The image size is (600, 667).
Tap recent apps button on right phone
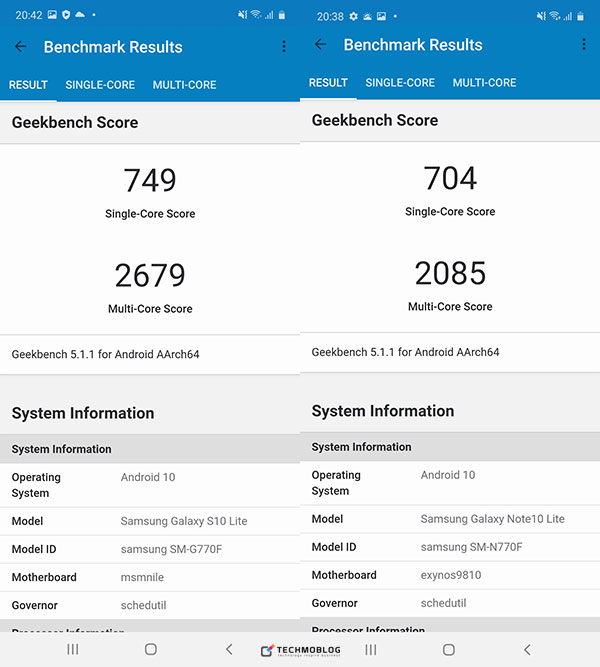coord(371,650)
